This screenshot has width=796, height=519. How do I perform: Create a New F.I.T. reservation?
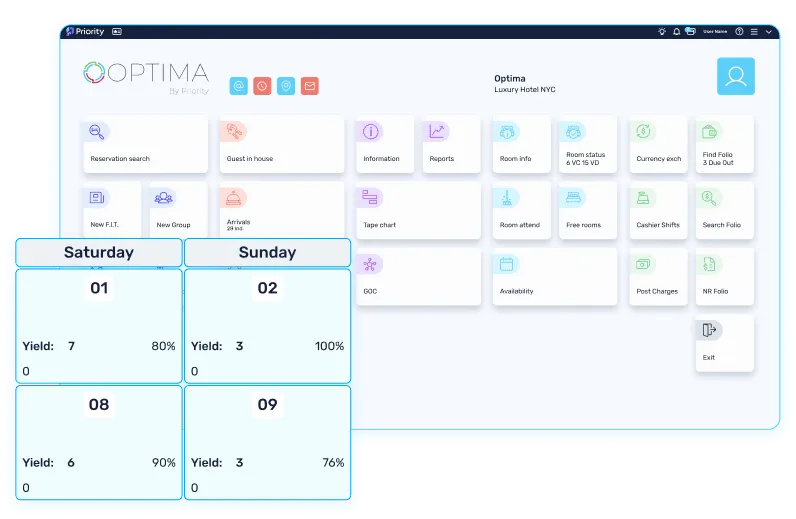point(112,210)
